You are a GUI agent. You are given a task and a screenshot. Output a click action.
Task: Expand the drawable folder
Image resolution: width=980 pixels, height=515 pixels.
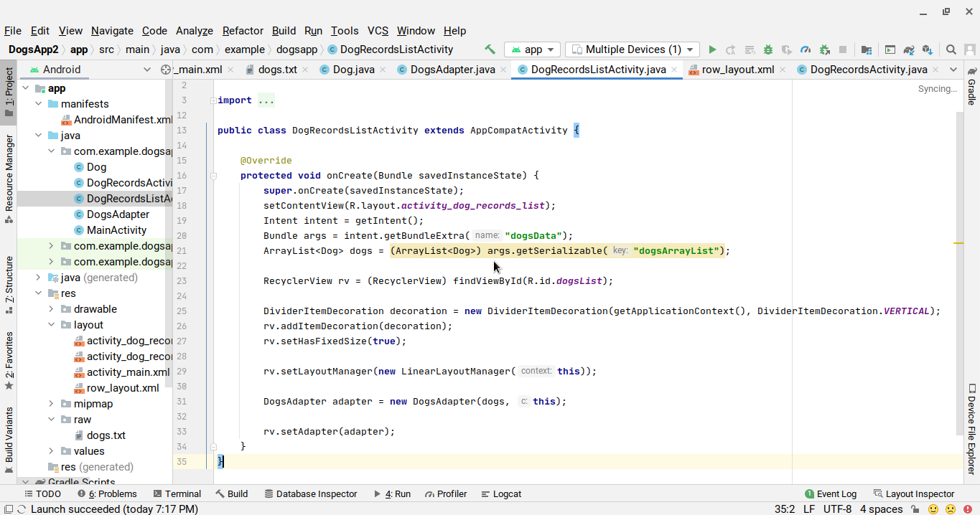[50, 309]
